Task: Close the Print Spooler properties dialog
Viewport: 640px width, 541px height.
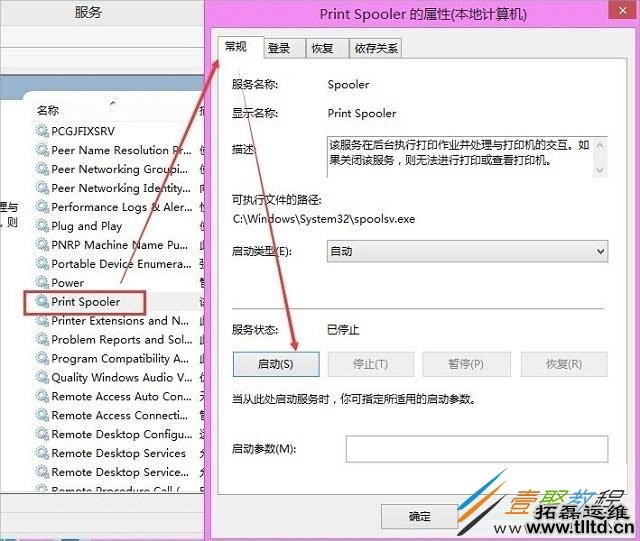Action: (x=622, y=10)
